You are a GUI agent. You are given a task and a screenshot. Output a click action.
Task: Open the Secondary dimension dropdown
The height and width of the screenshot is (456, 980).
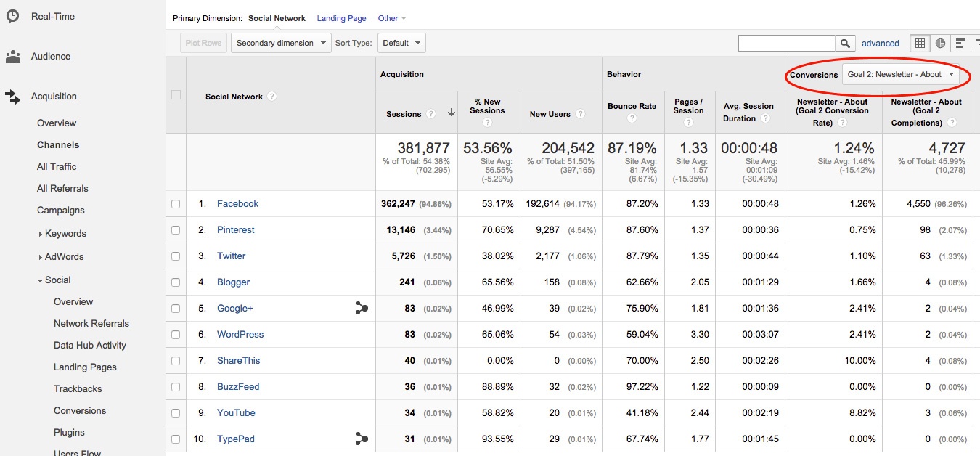click(280, 43)
